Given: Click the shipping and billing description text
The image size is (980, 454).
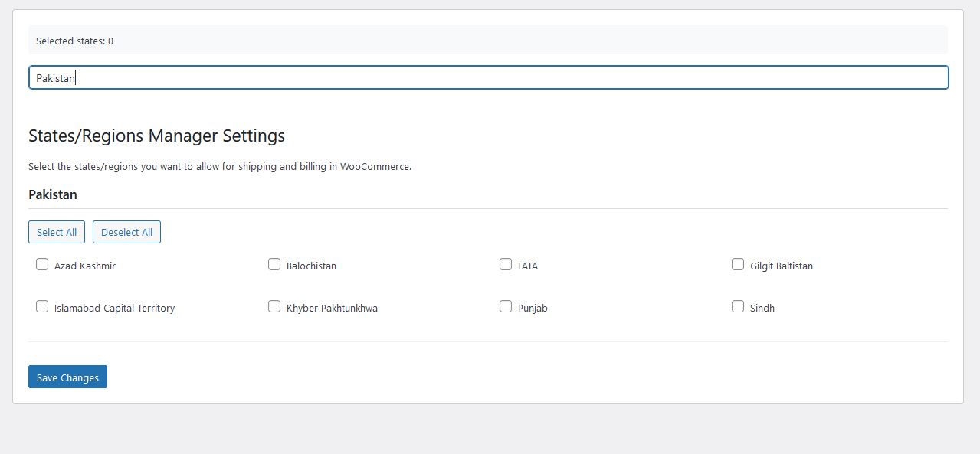Looking at the screenshot, I should pos(220,166).
